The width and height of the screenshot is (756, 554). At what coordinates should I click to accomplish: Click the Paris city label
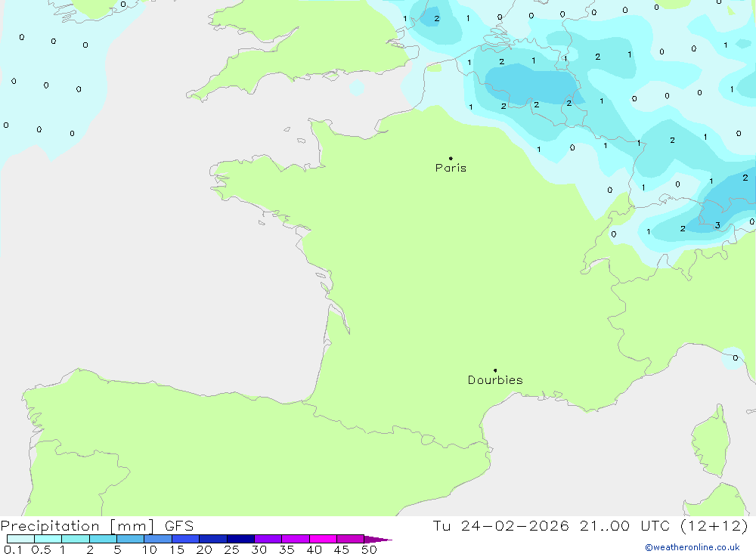(x=451, y=168)
